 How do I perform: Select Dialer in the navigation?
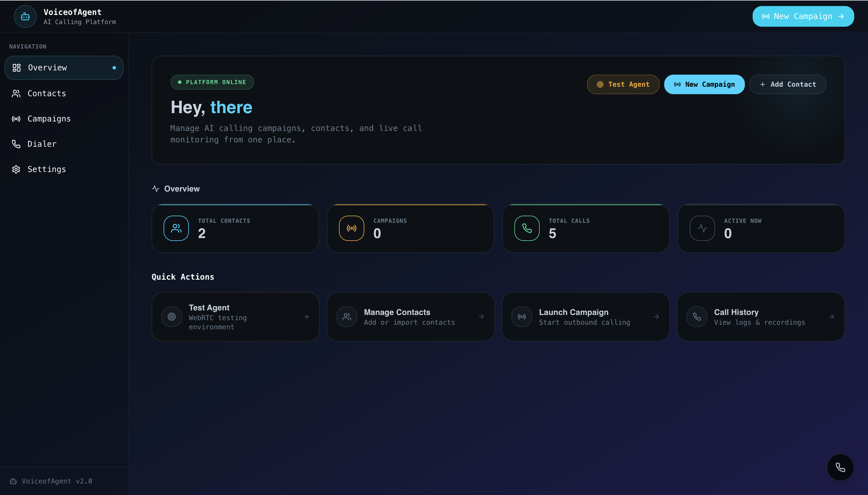tap(64, 144)
